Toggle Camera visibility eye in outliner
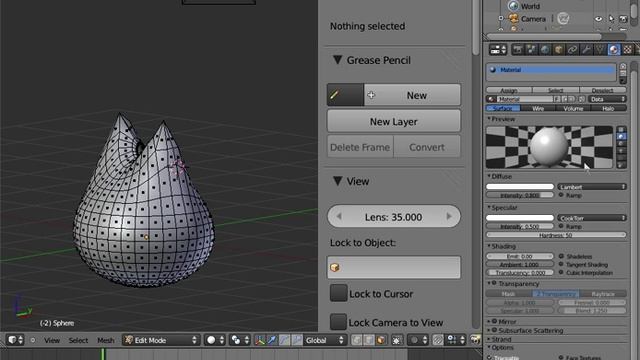Image resolution: width=640 pixels, height=360 pixels. coord(598,19)
